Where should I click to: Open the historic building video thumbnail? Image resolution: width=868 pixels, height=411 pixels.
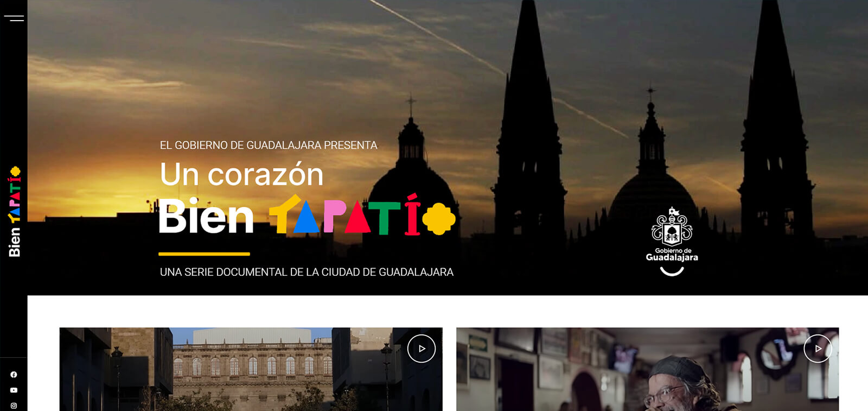251,369
